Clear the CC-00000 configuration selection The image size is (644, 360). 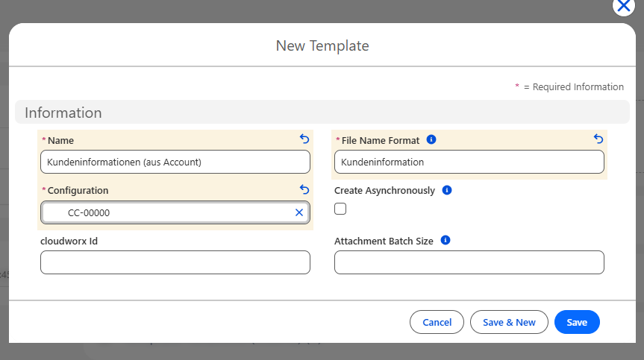[299, 212]
